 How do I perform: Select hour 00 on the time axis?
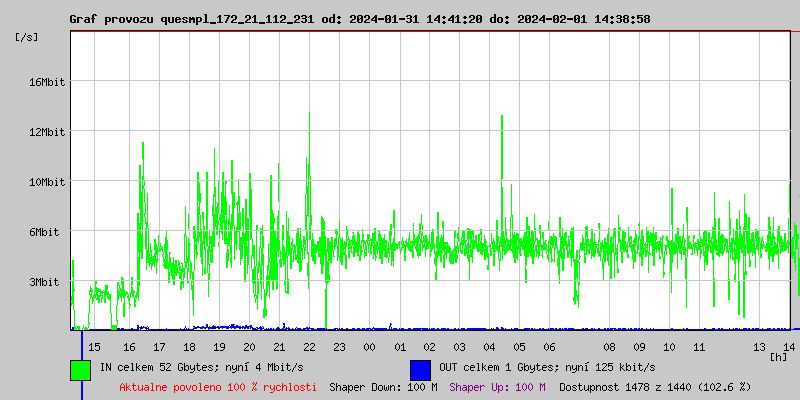[x=370, y=346]
